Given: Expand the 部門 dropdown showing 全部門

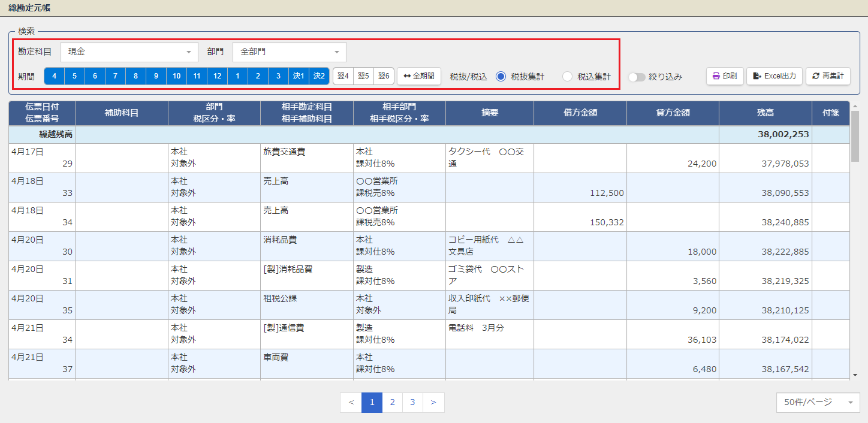Looking at the screenshot, I should [289, 52].
